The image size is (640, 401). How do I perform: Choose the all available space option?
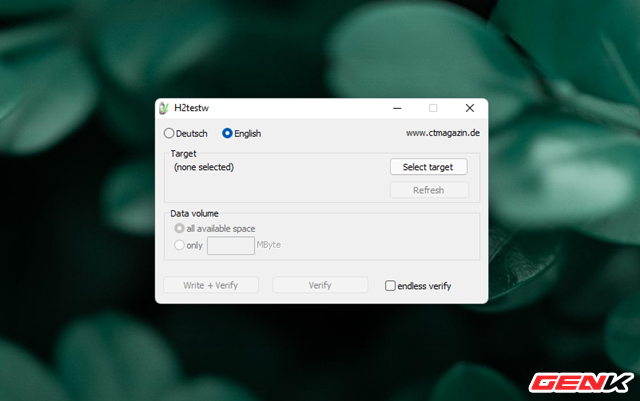180,229
